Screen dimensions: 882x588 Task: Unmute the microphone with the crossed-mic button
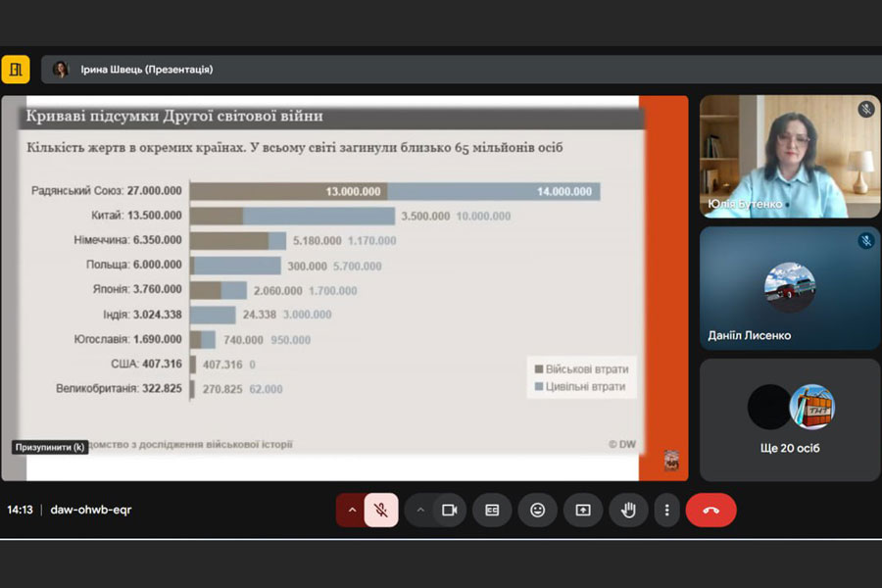click(381, 511)
